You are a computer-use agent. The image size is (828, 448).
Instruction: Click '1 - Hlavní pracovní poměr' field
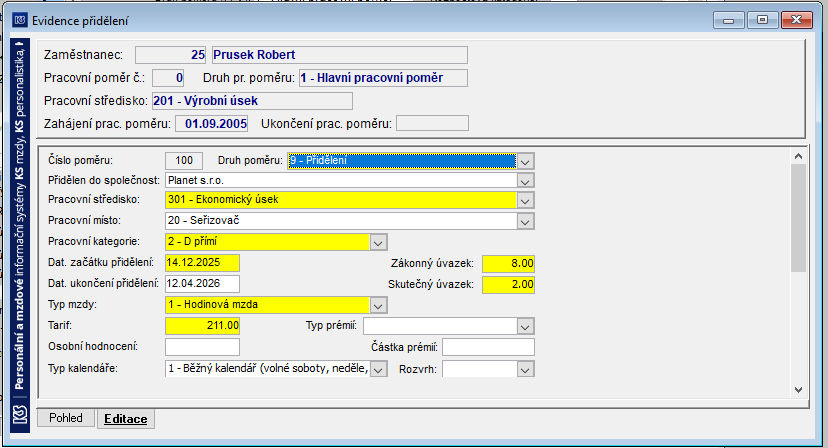pos(383,78)
